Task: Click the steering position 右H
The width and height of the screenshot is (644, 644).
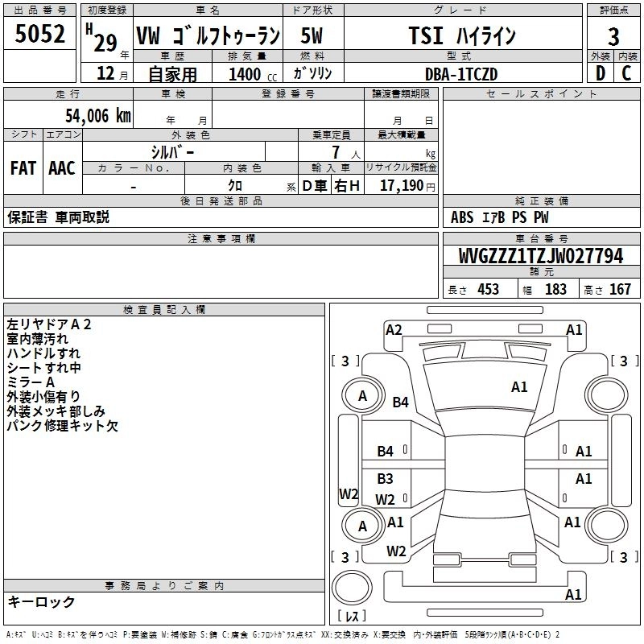Action: [347, 186]
